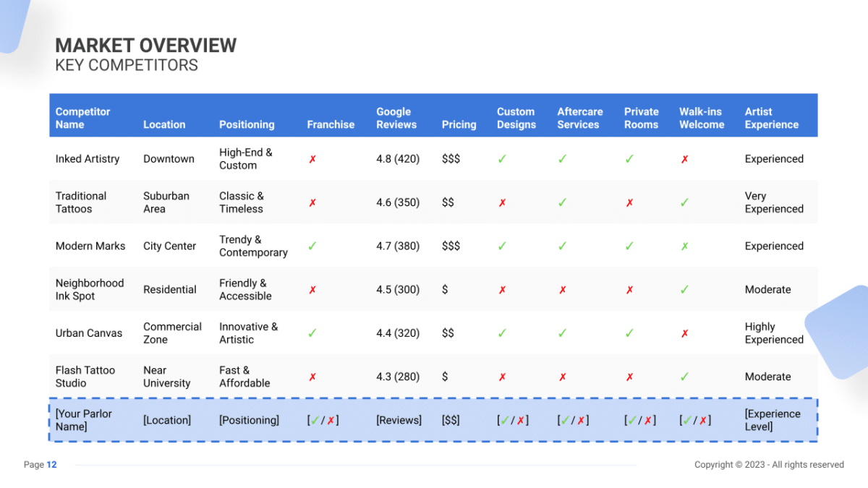Click the [Your Parlor Name] placeholder
The height and width of the screenshot is (488, 868).
click(x=84, y=420)
